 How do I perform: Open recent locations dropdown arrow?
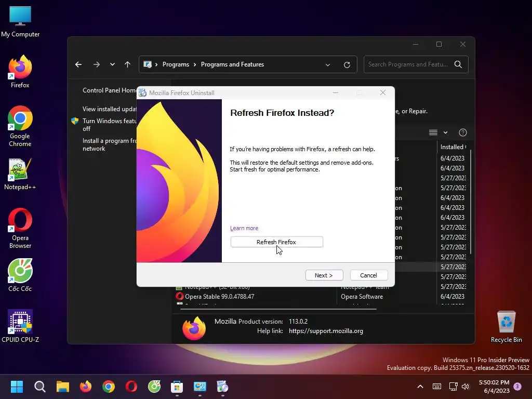click(x=112, y=64)
